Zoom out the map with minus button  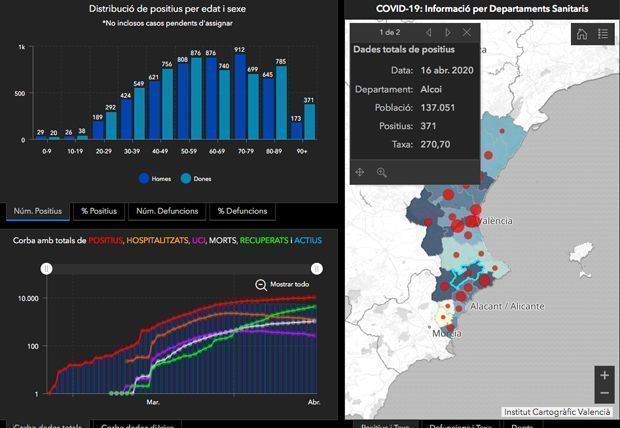tap(603, 394)
